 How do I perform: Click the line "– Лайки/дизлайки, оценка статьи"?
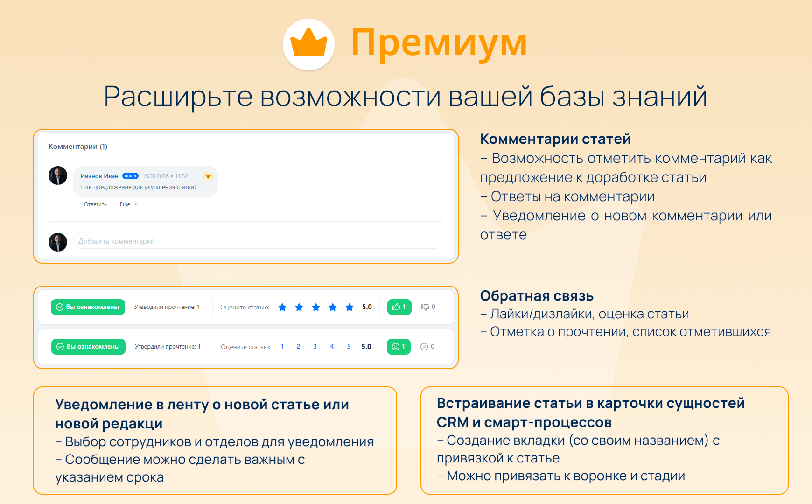585,314
